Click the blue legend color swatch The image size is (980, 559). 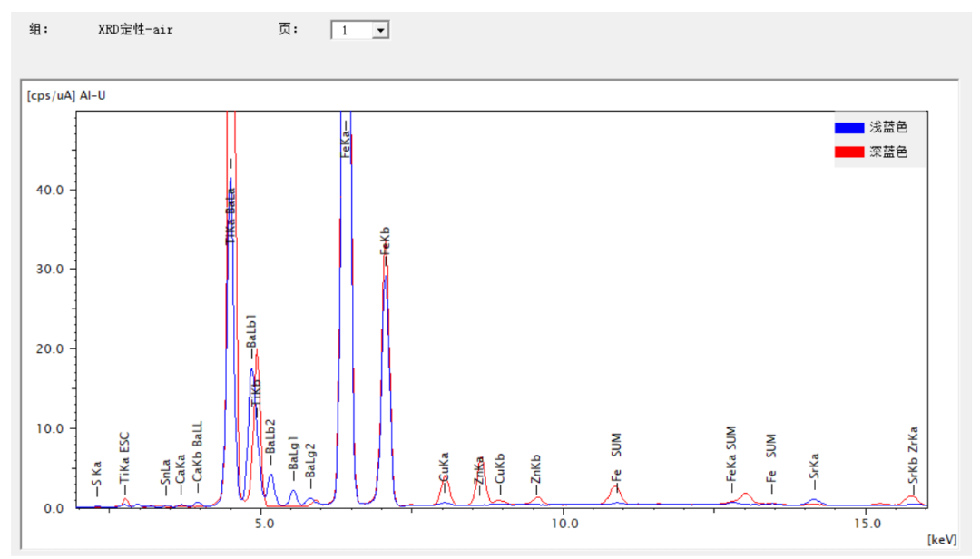click(x=848, y=128)
